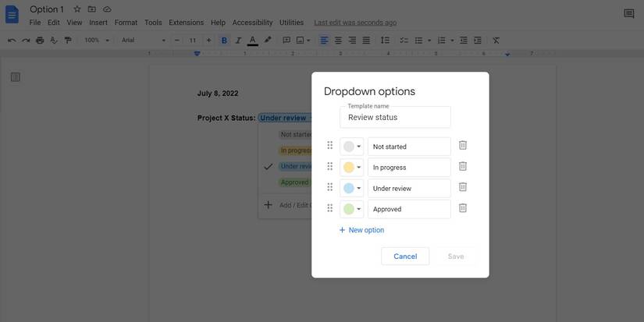
Task: Toggle Bold formatting
Action: tap(224, 41)
